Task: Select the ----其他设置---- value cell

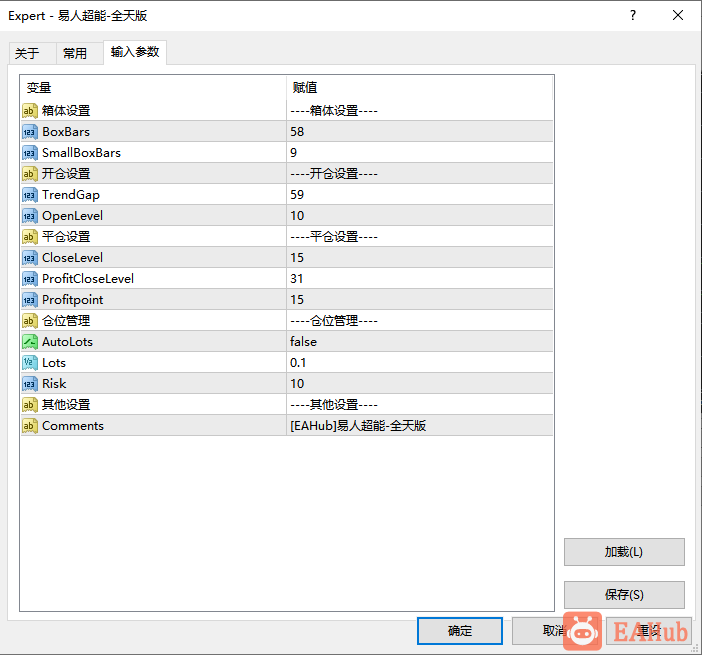Action: point(419,405)
